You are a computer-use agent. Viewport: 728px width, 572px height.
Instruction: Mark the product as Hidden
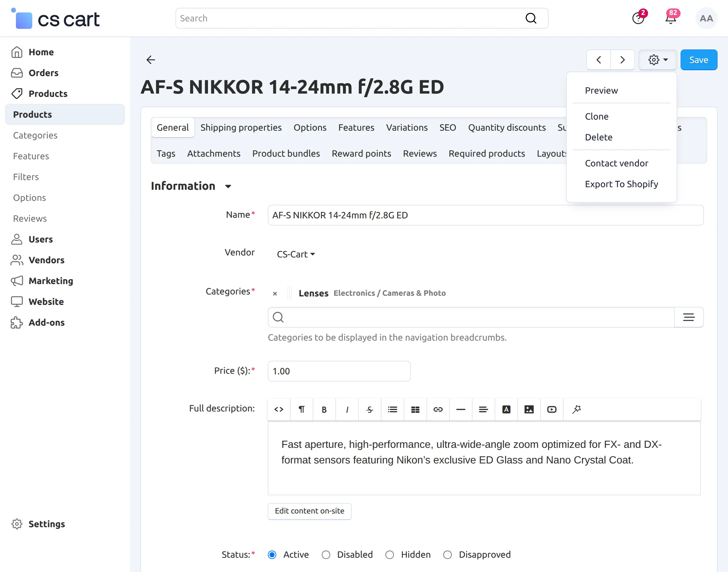[389, 555]
